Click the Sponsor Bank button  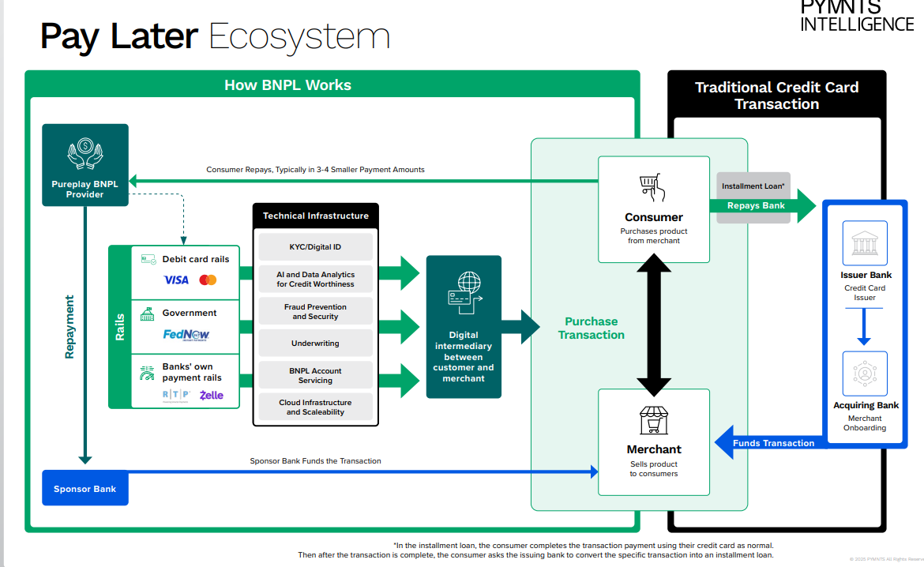coord(85,487)
